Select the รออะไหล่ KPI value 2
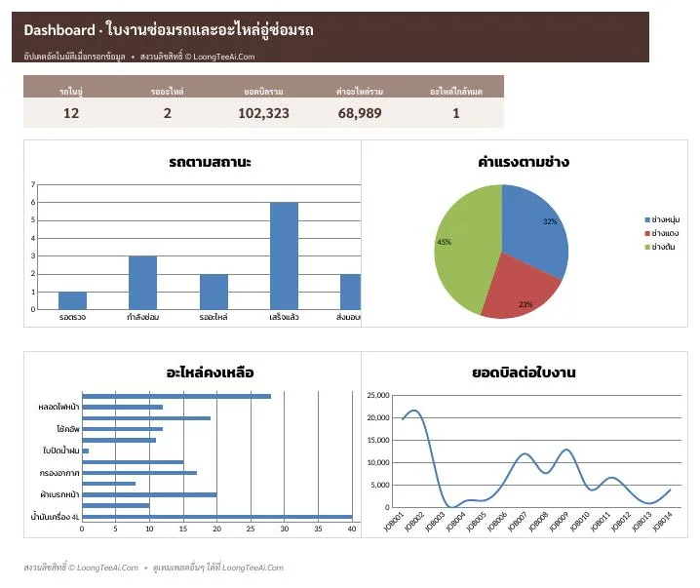Image resolution: width=700 pixels, height=588 pixels. 168,113
